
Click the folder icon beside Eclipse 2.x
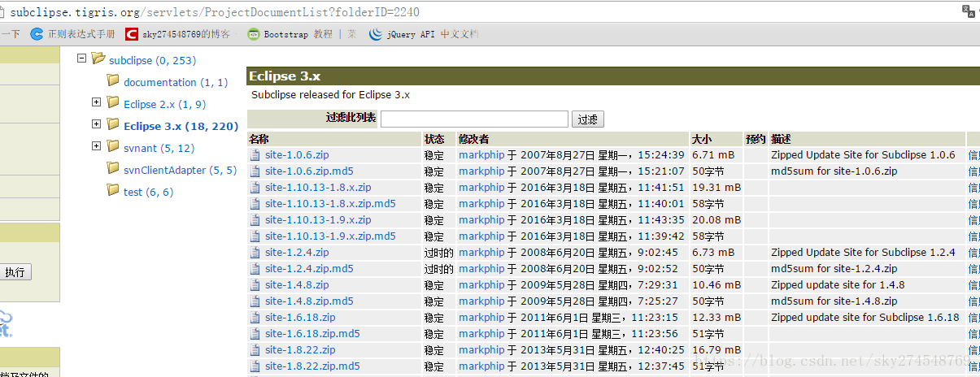113,102
